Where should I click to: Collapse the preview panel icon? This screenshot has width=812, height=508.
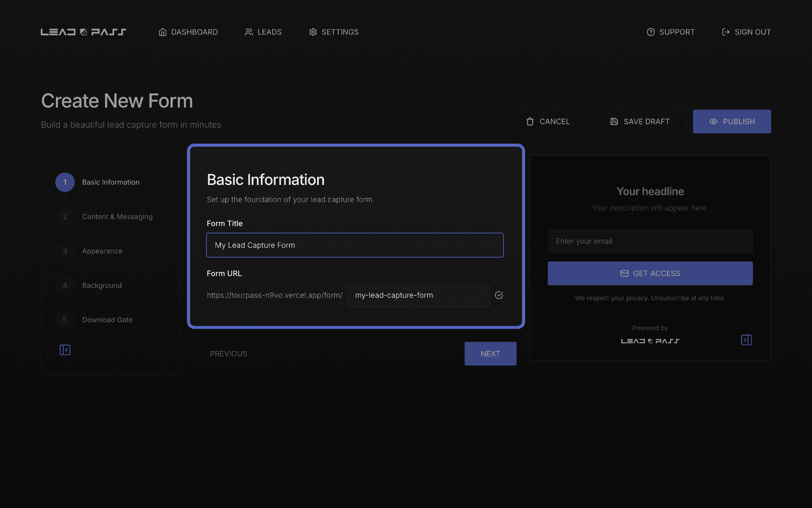[746, 340]
